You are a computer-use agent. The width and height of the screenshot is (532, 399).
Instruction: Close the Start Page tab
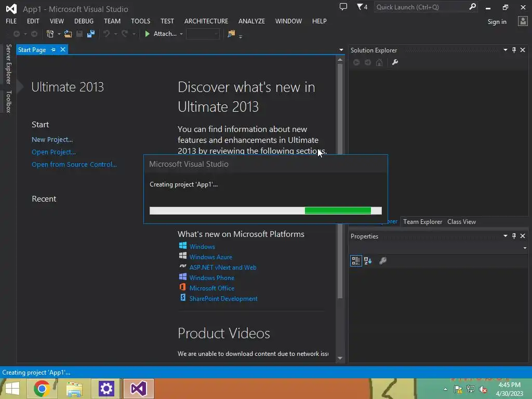click(x=63, y=49)
